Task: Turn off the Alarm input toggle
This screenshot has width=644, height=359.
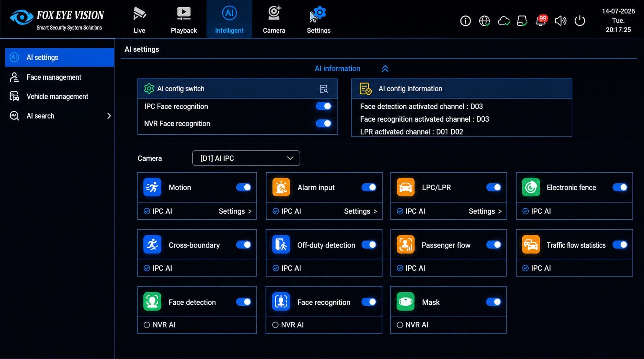Action: 369,187
